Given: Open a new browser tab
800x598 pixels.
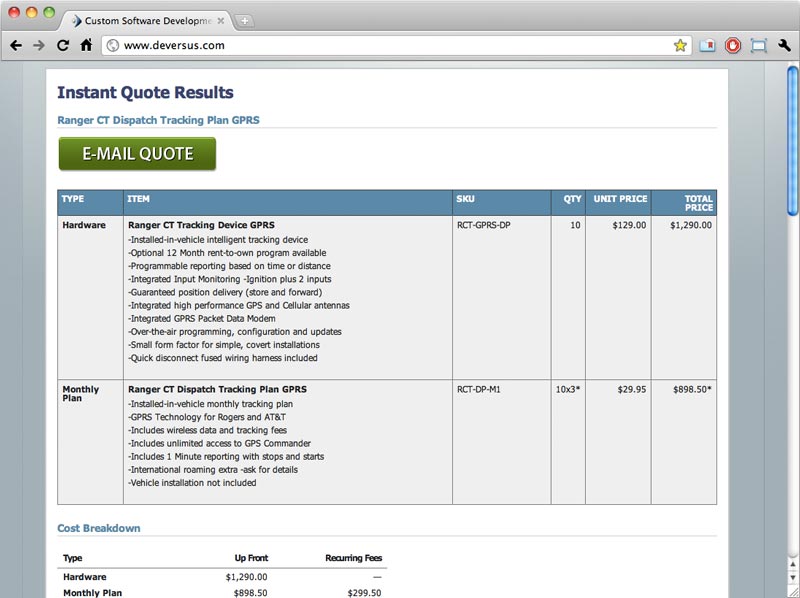Looking at the screenshot, I should [x=246, y=21].
